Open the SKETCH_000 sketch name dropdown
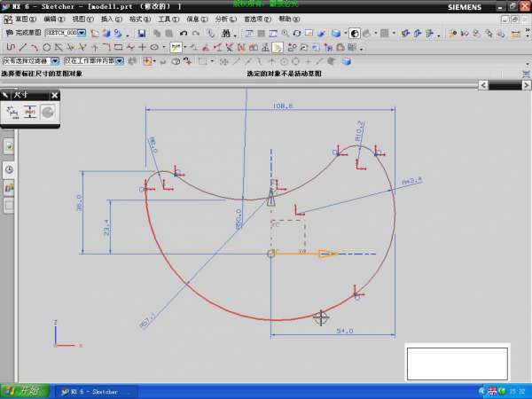532x399 pixels. click(x=82, y=33)
